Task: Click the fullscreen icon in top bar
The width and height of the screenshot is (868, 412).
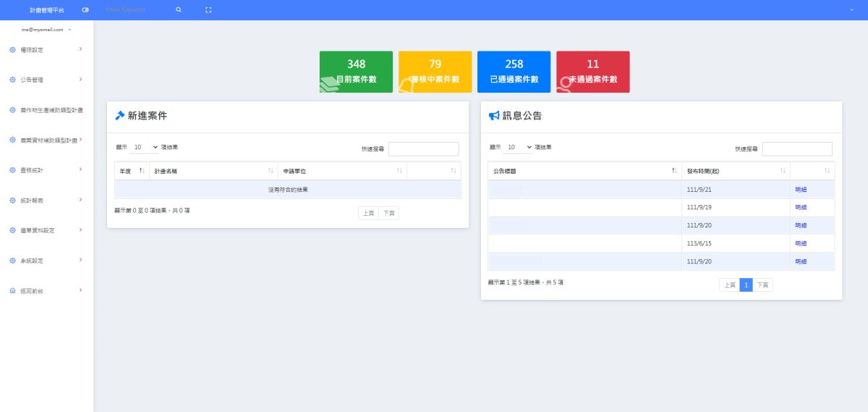Action: click(x=208, y=10)
